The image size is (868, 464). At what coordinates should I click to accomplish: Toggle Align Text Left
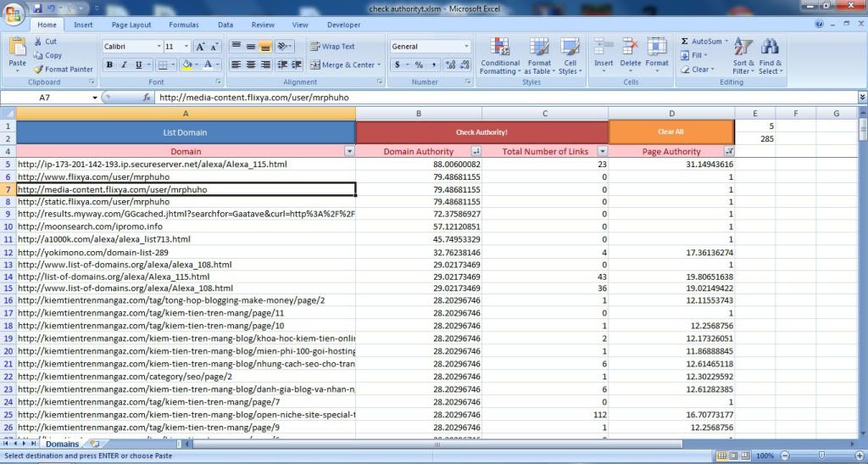236,64
